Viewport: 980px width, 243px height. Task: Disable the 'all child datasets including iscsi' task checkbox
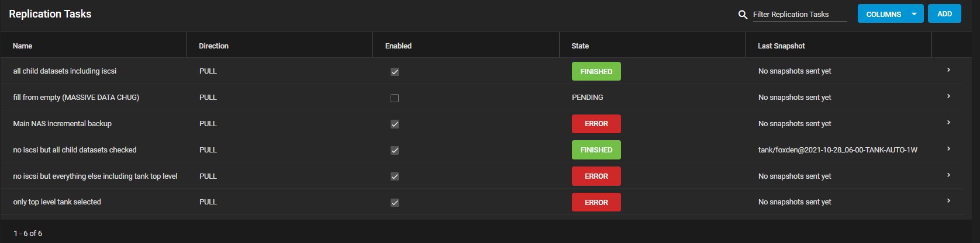(395, 72)
